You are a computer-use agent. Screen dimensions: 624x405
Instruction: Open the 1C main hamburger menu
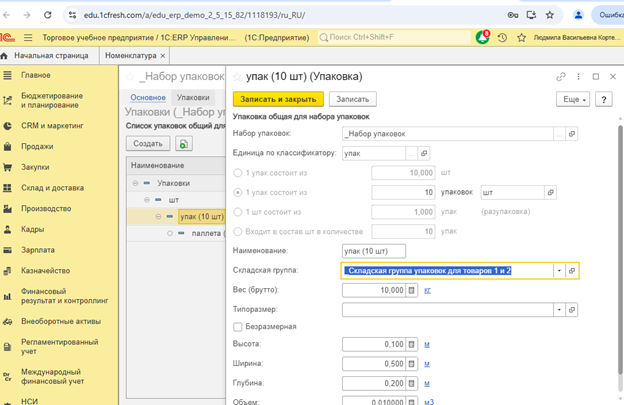(28, 37)
